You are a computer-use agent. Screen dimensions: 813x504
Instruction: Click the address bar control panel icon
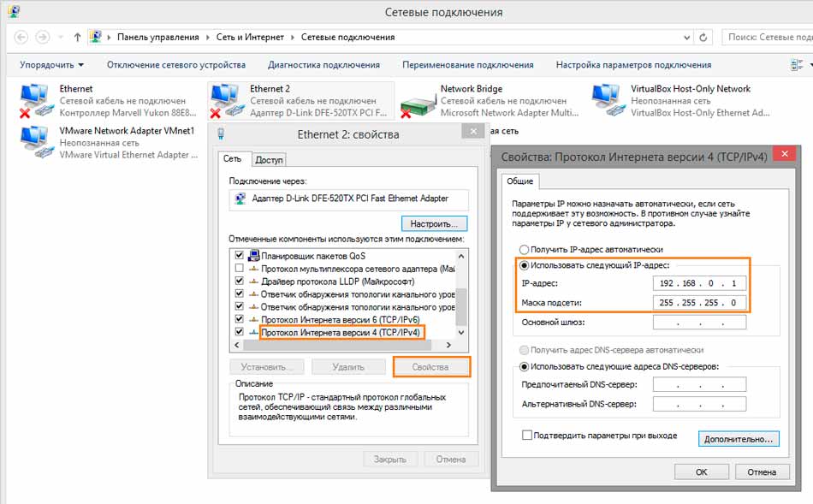[95, 37]
